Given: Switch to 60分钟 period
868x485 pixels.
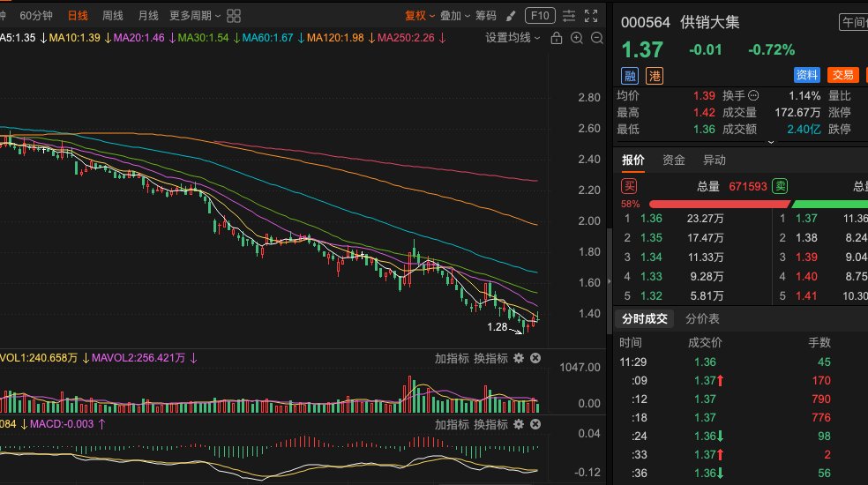Looking at the screenshot, I should point(36,16).
